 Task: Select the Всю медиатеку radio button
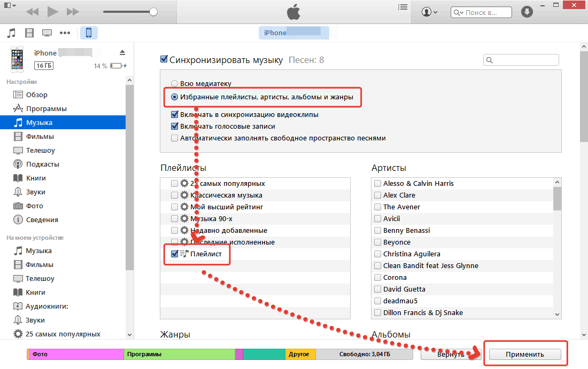(174, 83)
